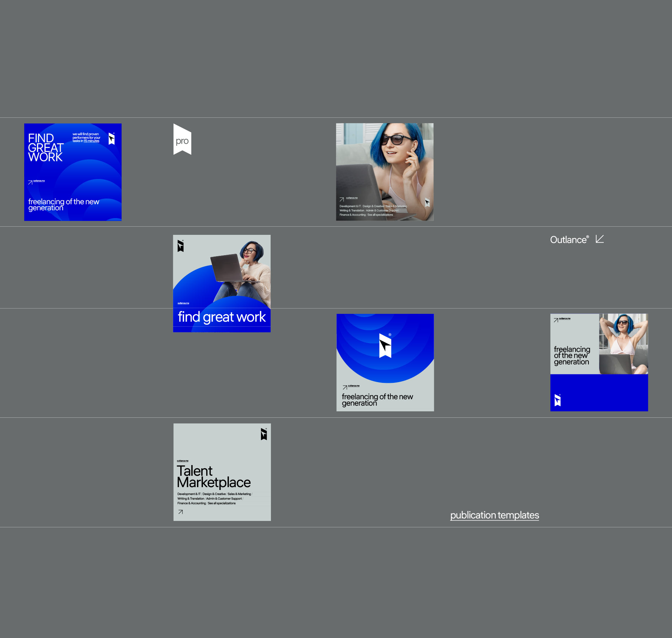The image size is (672, 638).
Task: Click the logo badge on the sunglasses photo
Action: pos(427,202)
